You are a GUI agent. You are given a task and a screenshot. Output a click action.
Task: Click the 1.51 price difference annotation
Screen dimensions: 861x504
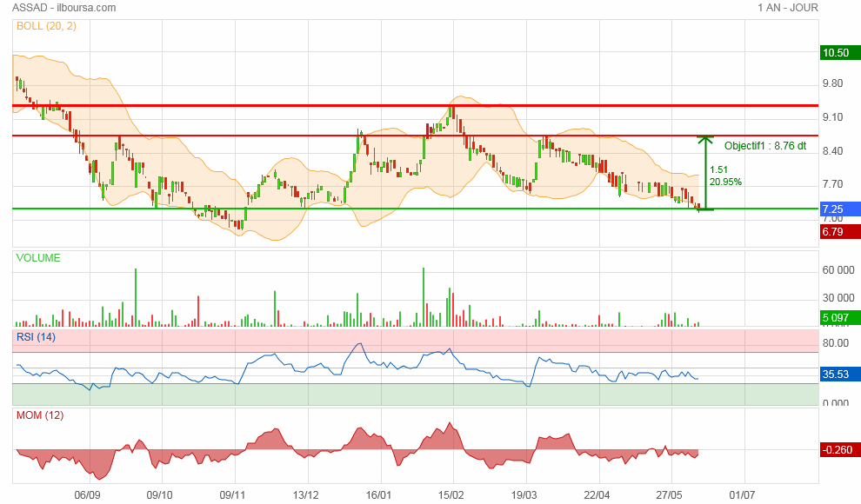click(x=718, y=170)
